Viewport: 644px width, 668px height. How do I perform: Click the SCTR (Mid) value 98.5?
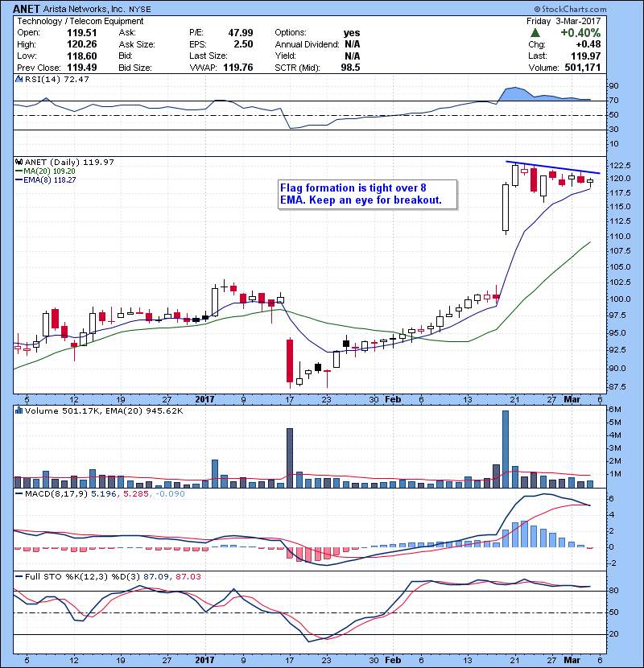pos(350,68)
